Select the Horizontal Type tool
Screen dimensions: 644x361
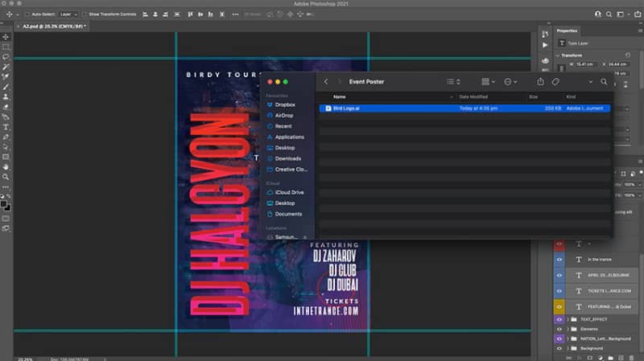[6, 127]
